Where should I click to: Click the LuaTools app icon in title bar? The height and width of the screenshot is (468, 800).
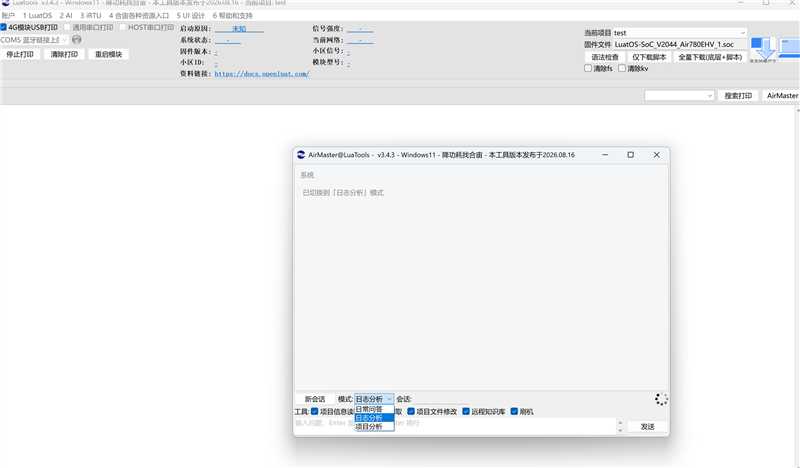(6, 3)
